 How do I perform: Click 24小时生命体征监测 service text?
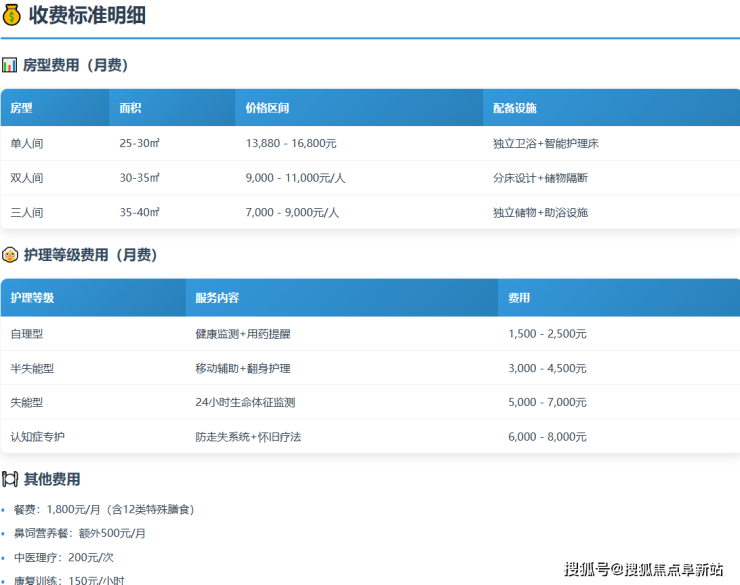pos(245,402)
